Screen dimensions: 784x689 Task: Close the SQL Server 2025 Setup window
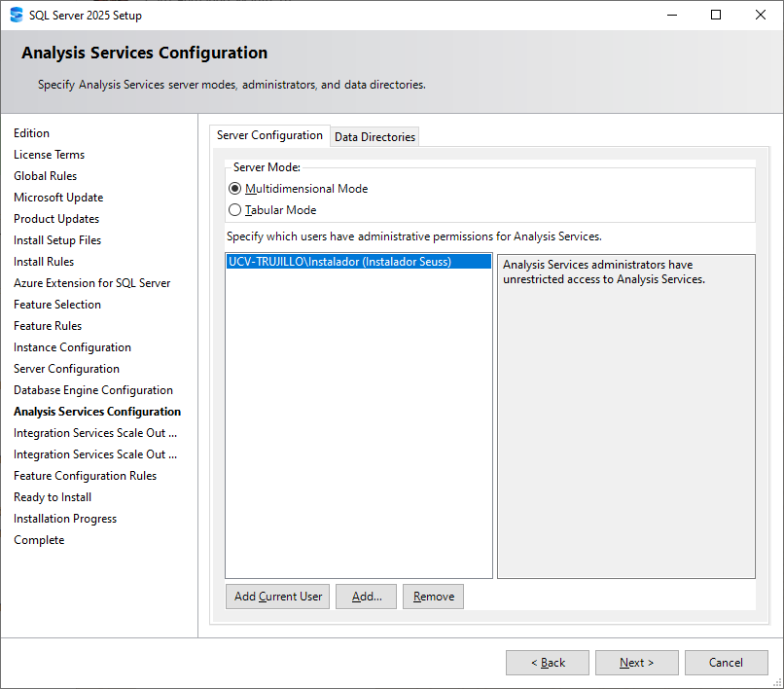[x=761, y=15]
